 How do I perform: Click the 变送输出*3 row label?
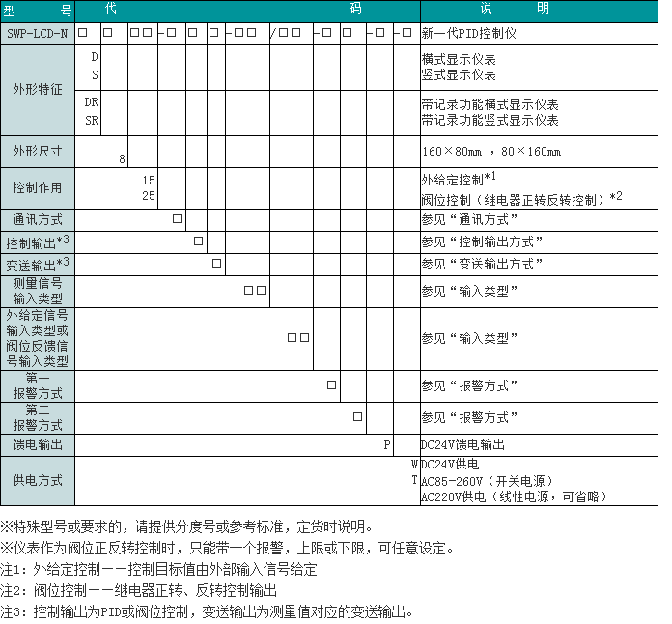point(38,265)
